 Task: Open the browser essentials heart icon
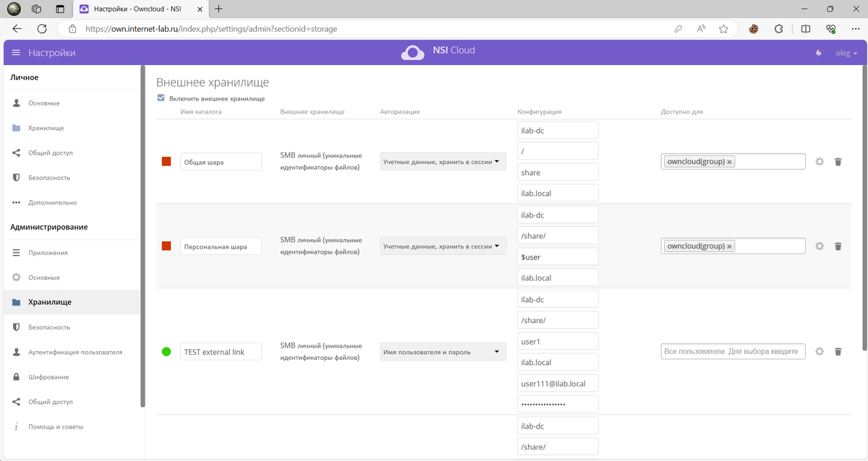click(831, 29)
